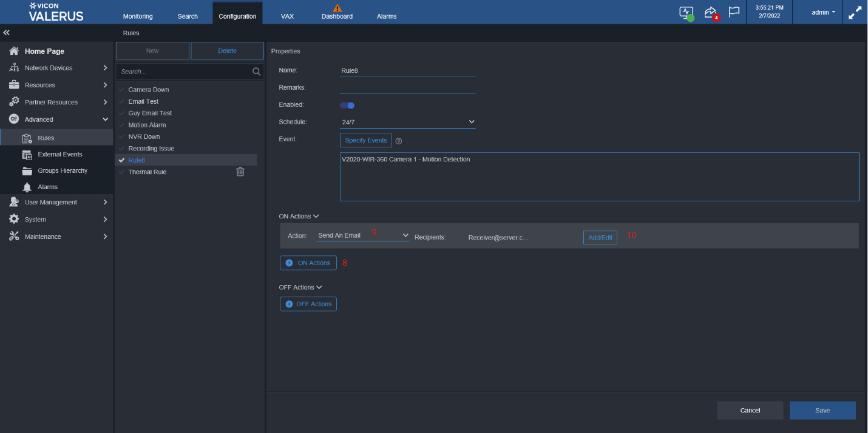Toggle checkmark for Rule8
The image size is (868, 433).
click(122, 160)
